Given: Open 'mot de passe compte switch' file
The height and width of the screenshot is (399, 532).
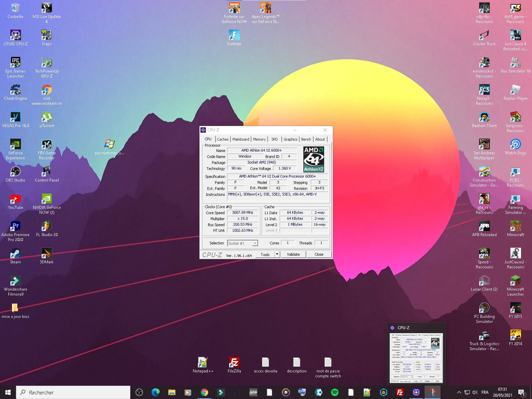Looking at the screenshot, I should click(x=328, y=367).
